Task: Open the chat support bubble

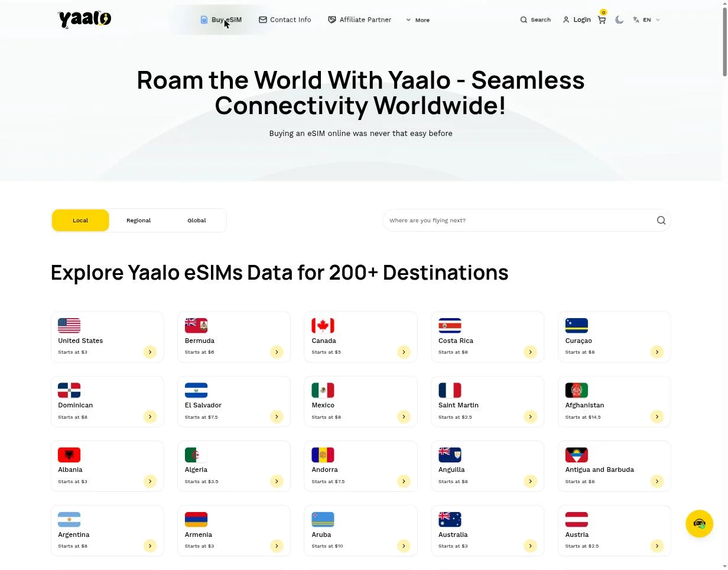Action: 700,524
